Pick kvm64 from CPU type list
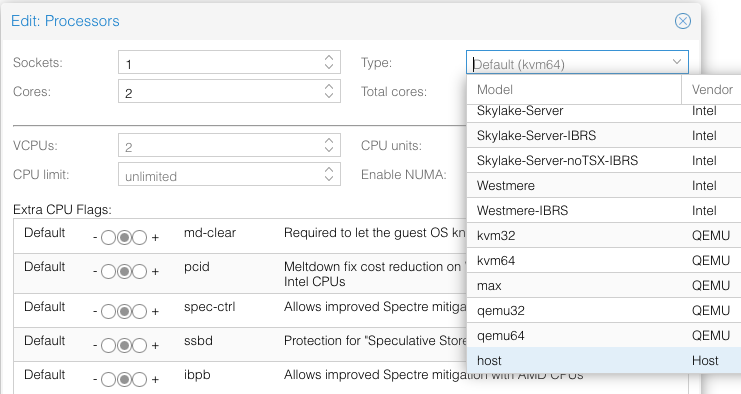The height and width of the screenshot is (394, 741). [x=604, y=261]
